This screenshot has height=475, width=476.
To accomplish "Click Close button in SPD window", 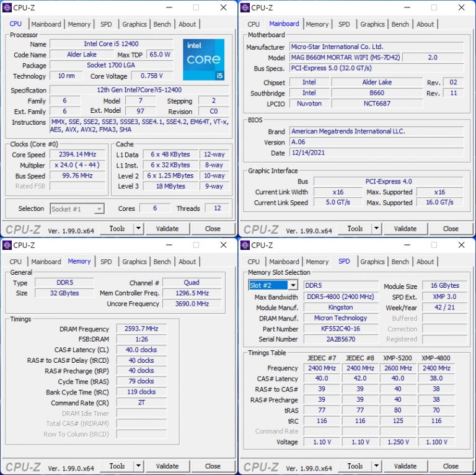I will pyautogui.click(x=451, y=466).
